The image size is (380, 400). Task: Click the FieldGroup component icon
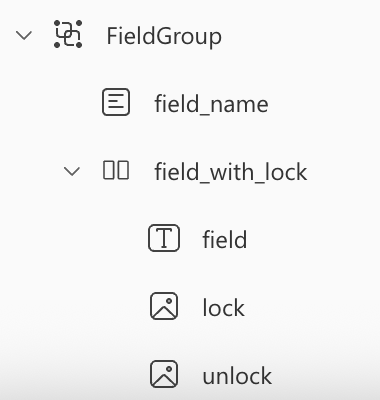coord(68,34)
